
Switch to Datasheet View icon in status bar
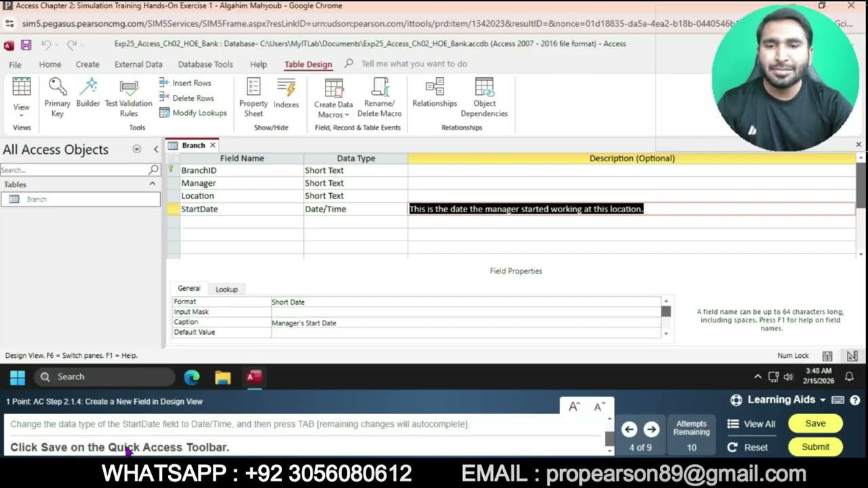[827, 356]
